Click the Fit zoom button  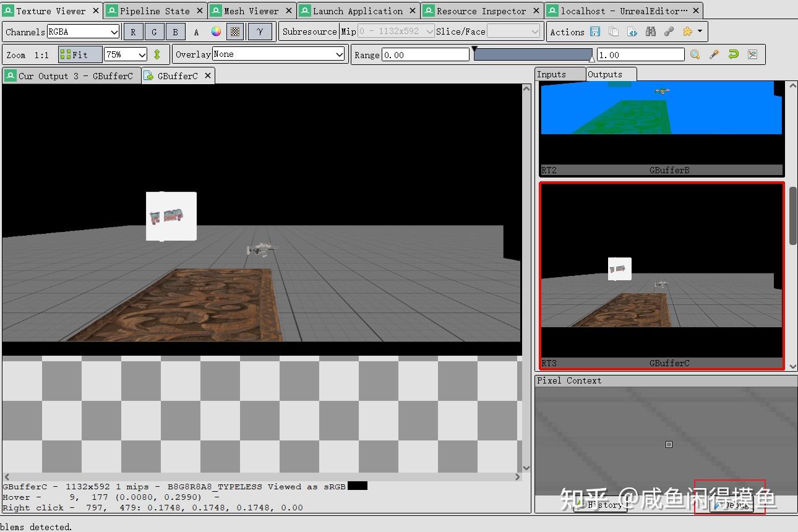(80, 54)
